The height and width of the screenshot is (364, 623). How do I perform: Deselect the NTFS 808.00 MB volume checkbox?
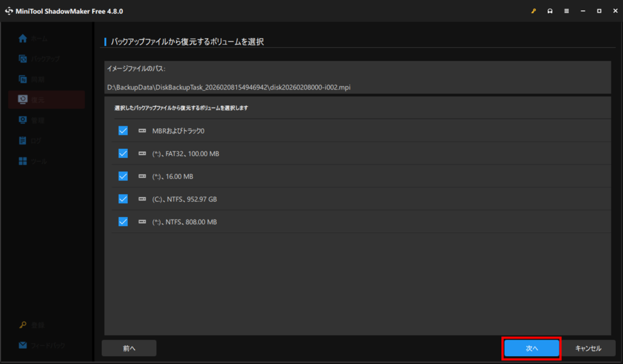[123, 222]
